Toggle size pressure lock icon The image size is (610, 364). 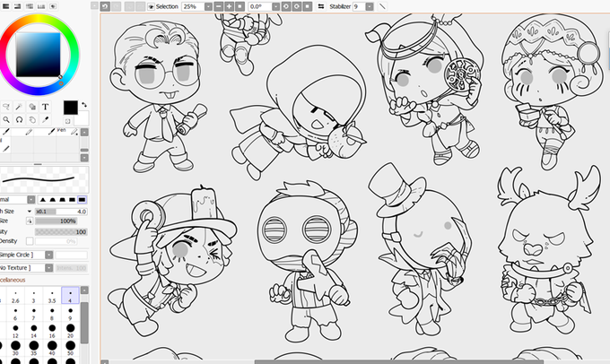pyautogui.click(x=30, y=221)
